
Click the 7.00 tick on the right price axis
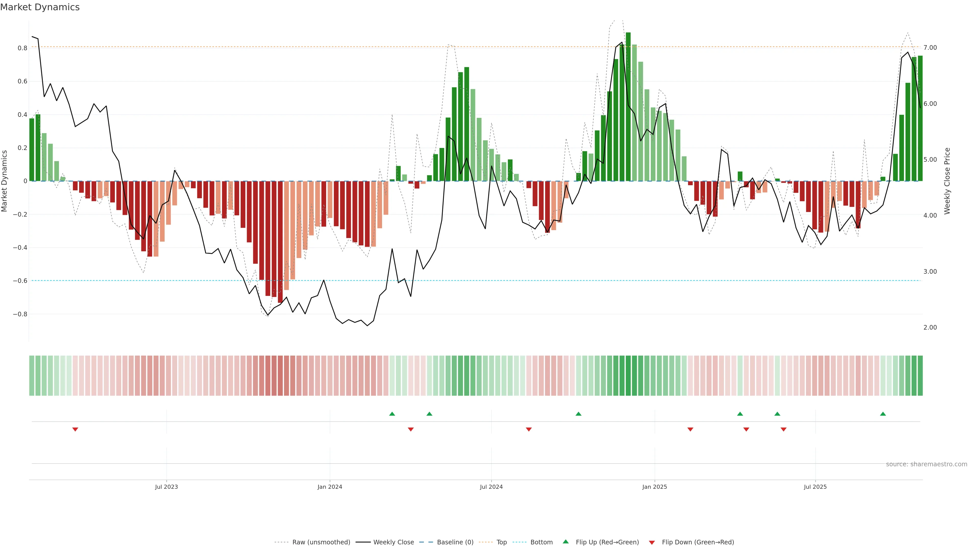click(930, 47)
